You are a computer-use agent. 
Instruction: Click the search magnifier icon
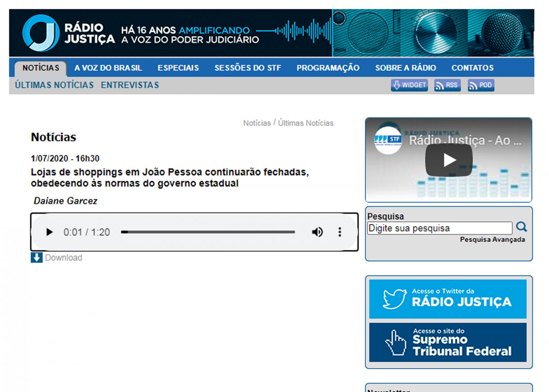click(521, 227)
